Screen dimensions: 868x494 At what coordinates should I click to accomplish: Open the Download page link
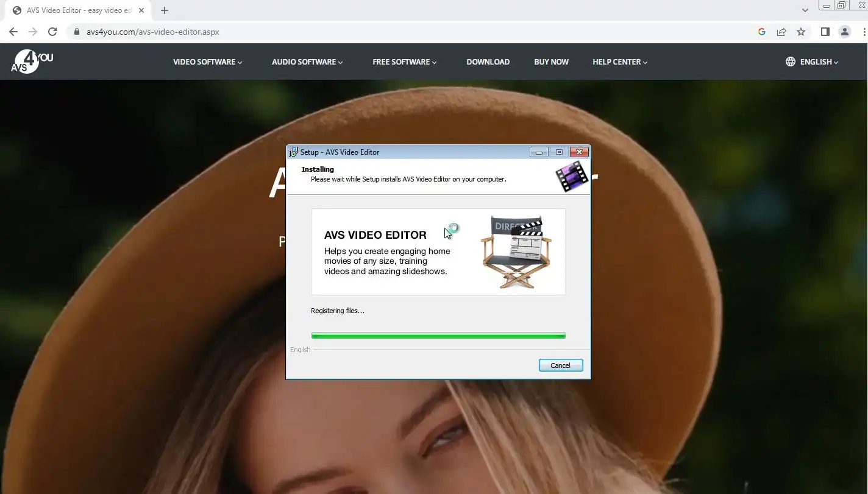click(x=488, y=62)
